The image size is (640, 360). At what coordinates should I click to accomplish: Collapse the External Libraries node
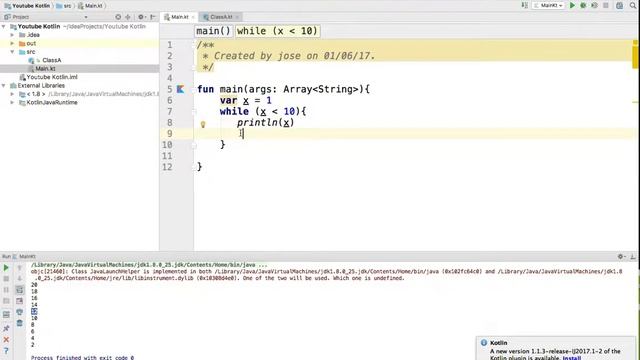[4, 85]
